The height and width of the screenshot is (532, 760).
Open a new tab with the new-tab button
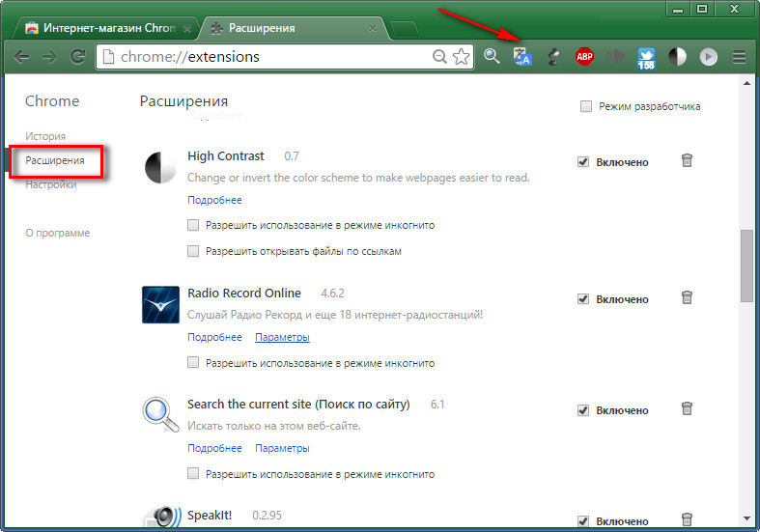point(405,29)
